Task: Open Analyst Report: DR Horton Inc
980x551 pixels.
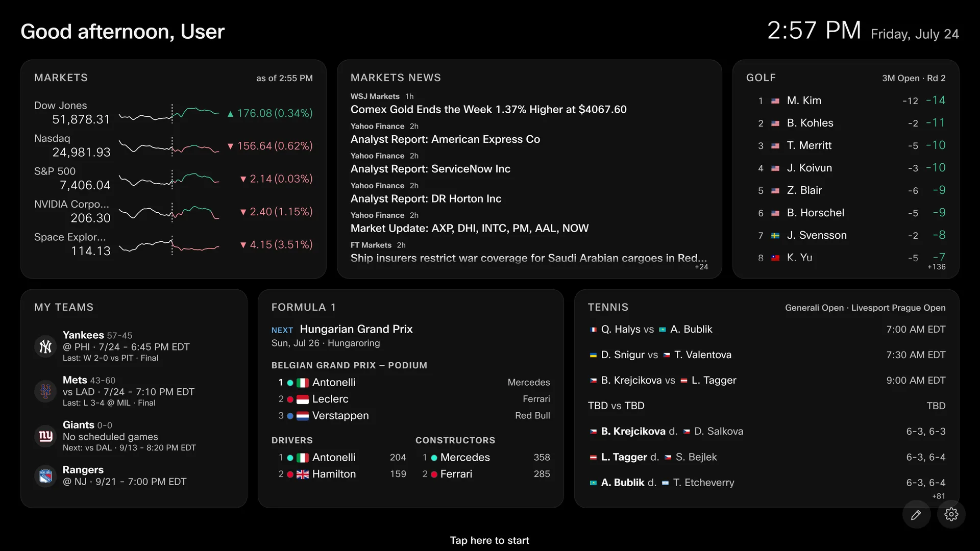Action: [x=426, y=198]
